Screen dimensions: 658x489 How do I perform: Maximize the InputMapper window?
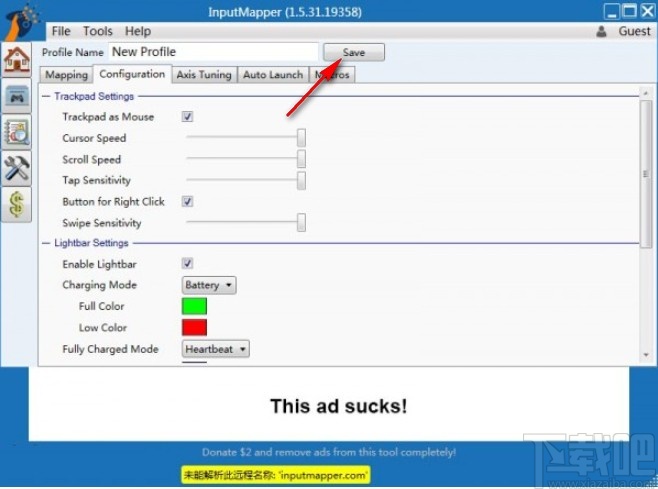click(629, 11)
